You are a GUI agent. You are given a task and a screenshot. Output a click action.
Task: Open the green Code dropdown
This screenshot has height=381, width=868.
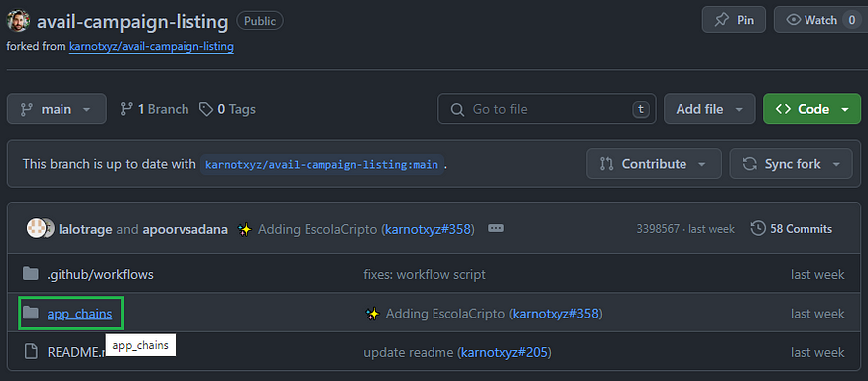point(811,109)
